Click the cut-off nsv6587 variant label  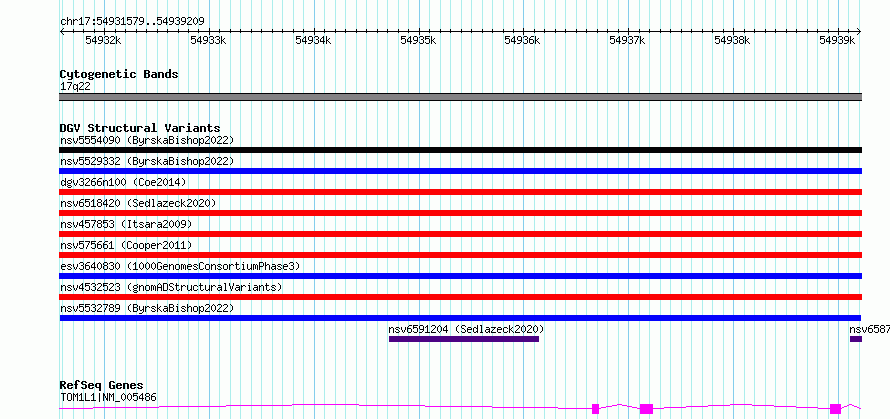[x=869, y=329]
